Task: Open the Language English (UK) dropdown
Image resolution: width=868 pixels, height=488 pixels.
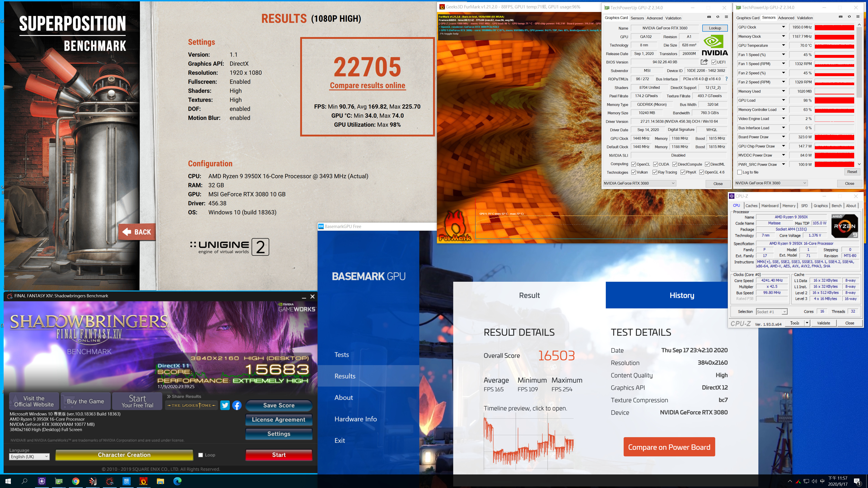Action: (x=29, y=457)
